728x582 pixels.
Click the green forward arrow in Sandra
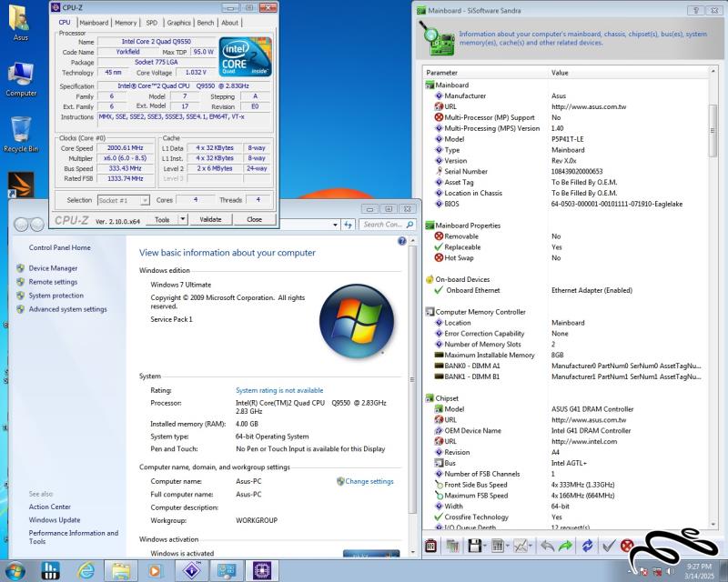pyautogui.click(x=565, y=546)
